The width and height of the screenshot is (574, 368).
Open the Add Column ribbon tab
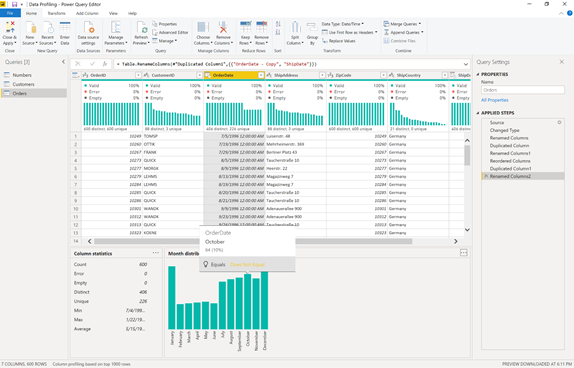click(87, 13)
